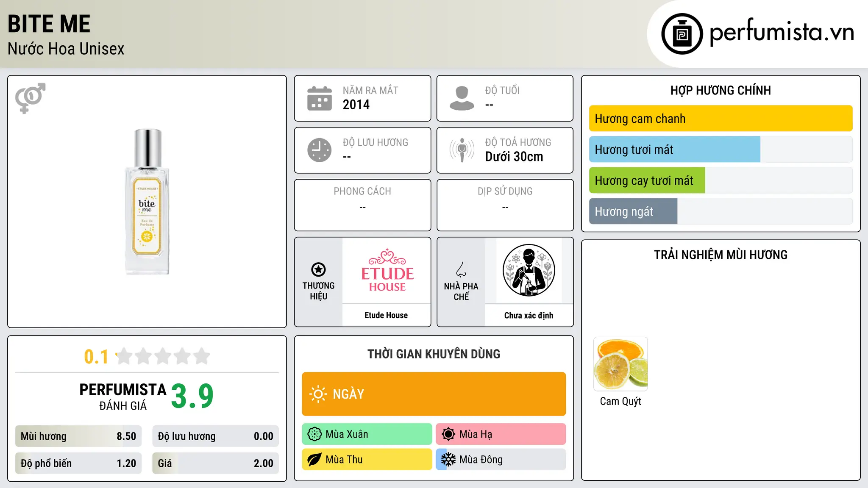Select the Mùa Thu season bar

(x=367, y=460)
